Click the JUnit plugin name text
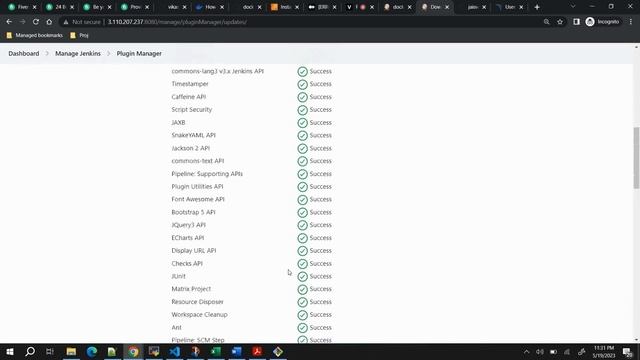Image resolution: width=640 pixels, height=360 pixels. click(x=178, y=276)
